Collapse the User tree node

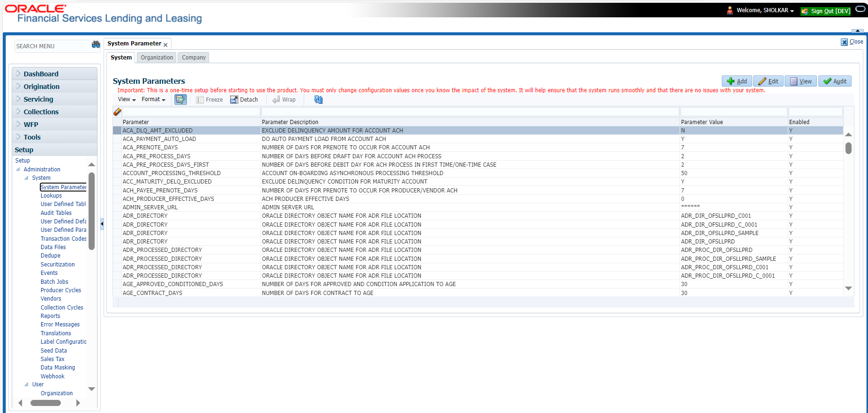pyautogui.click(x=27, y=384)
